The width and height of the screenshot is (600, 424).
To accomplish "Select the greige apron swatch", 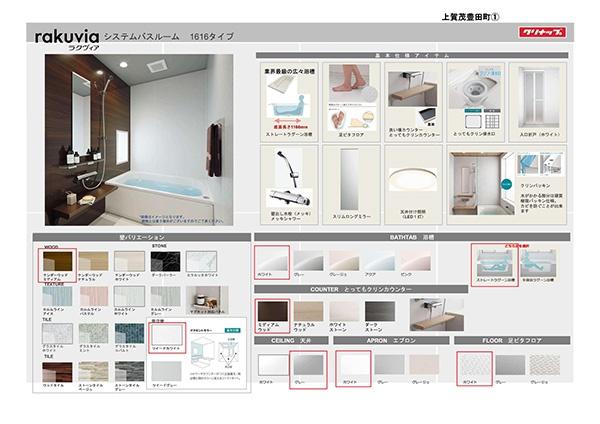I will click(424, 365).
